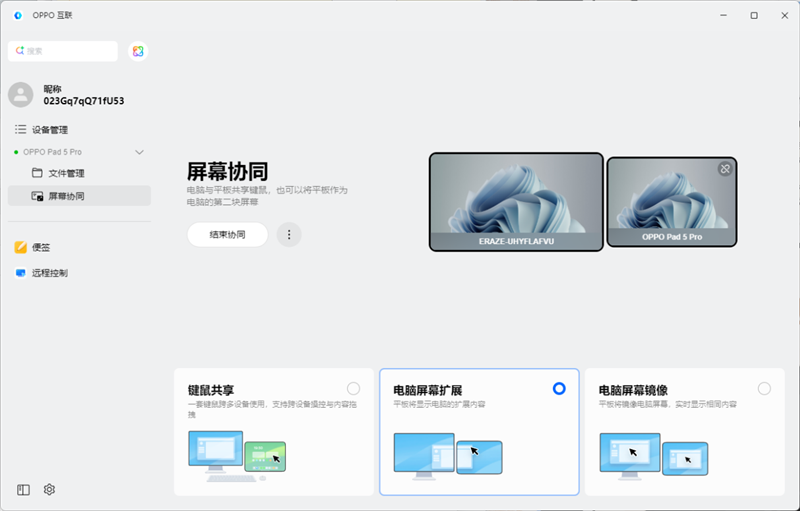This screenshot has width=800, height=511.
Task: Close the OPPO 互联 window
Action: (x=785, y=15)
